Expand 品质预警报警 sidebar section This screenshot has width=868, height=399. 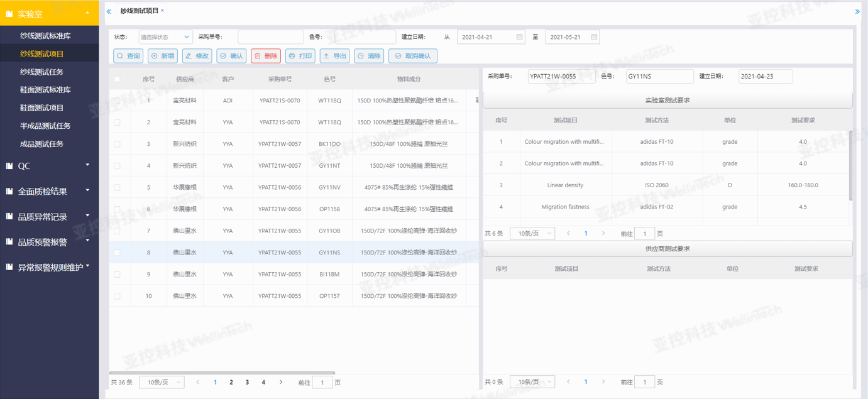click(x=50, y=241)
